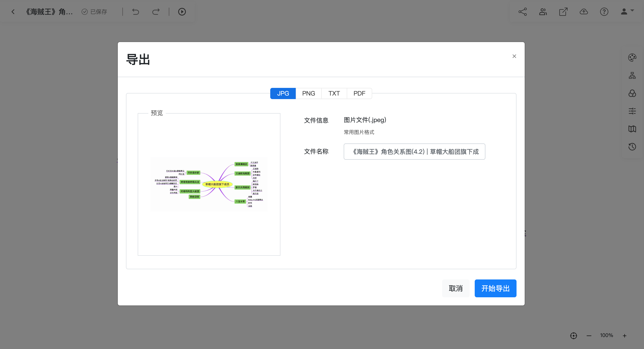Viewport: 644px width, 349px height.
Task: Open the help question mark icon
Action: pyautogui.click(x=604, y=12)
